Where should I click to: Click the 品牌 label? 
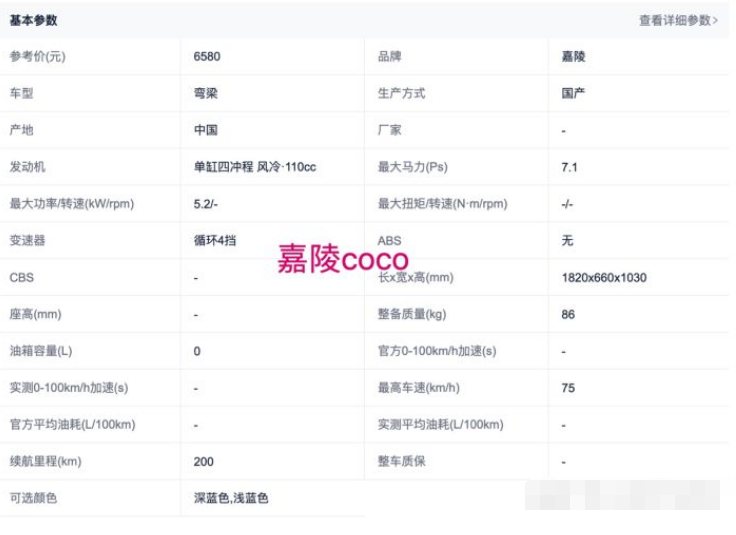tap(390, 56)
